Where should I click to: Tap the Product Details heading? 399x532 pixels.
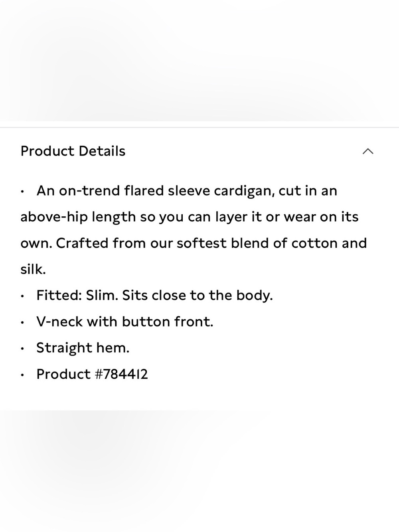tap(73, 151)
